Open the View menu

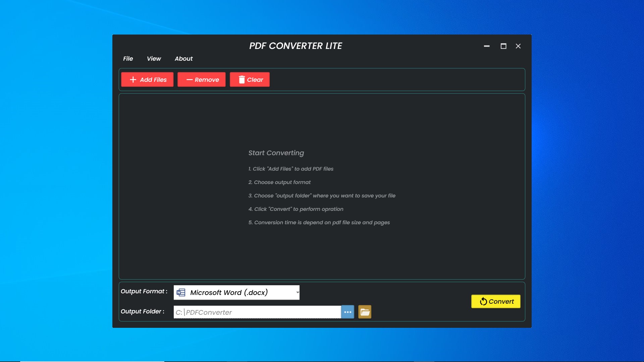tap(154, 59)
